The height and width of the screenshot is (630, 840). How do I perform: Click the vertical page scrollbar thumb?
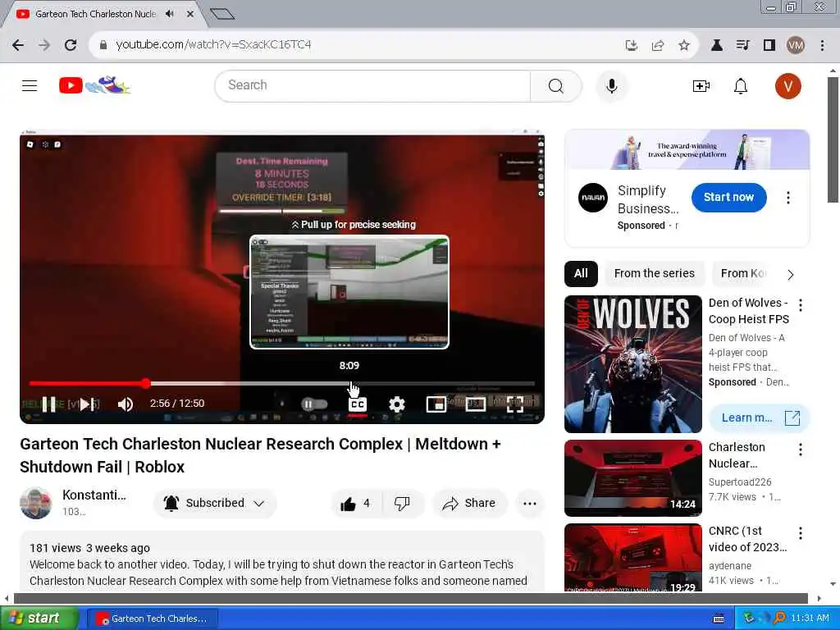pyautogui.click(x=832, y=139)
